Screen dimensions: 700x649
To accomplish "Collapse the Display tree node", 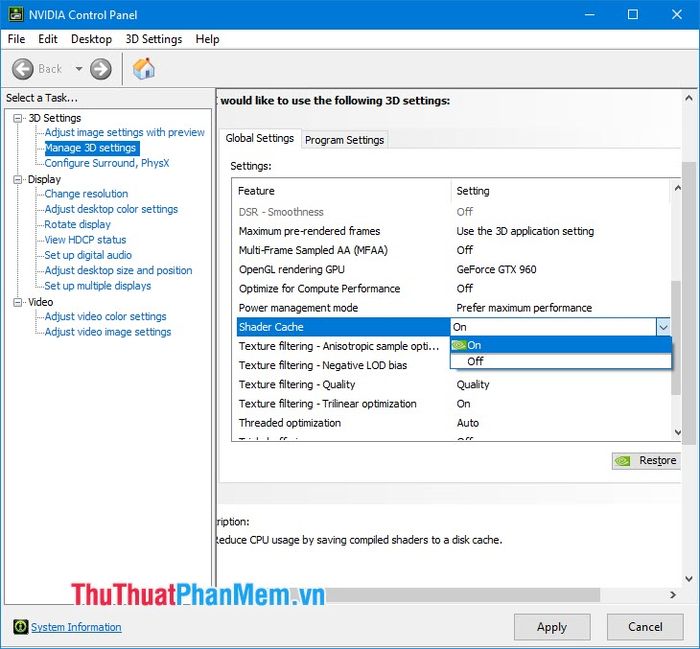I will pyautogui.click(x=17, y=179).
